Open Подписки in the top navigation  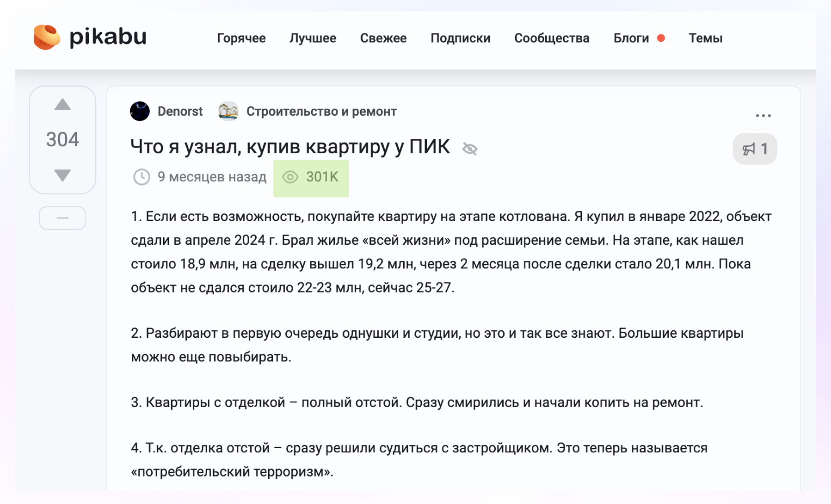pos(460,38)
